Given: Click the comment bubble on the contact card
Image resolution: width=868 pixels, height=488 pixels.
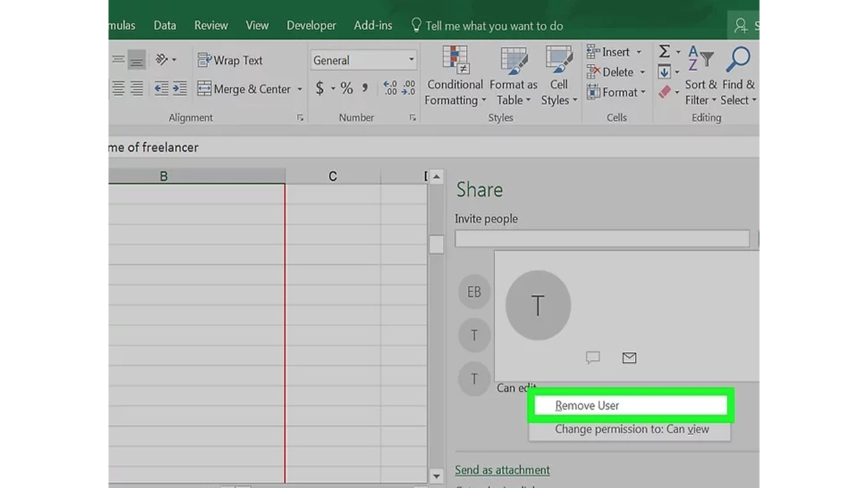Looking at the screenshot, I should 593,358.
